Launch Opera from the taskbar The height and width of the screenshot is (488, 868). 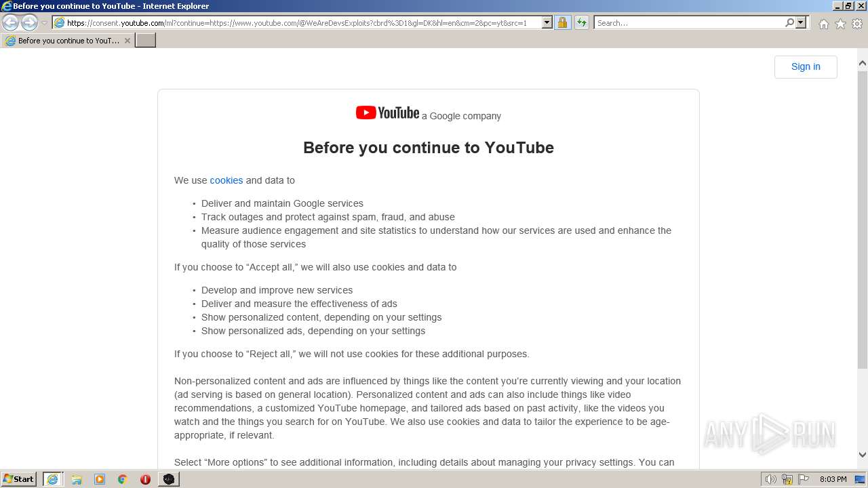[x=145, y=479]
